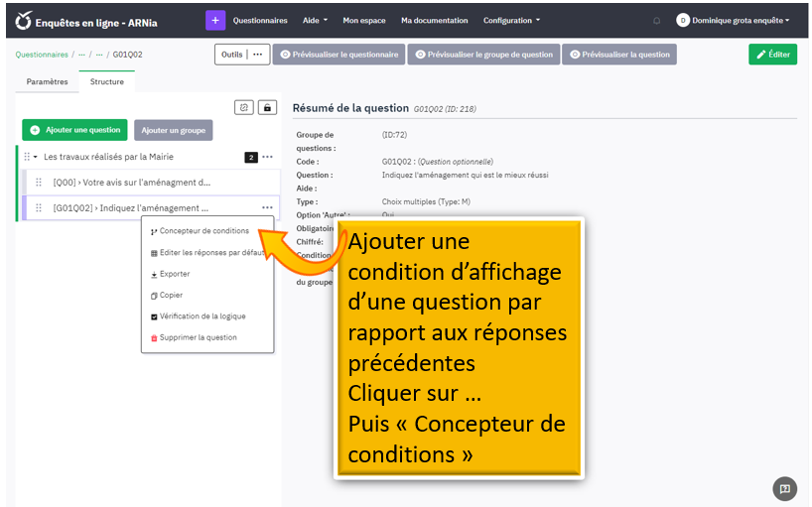The height and width of the screenshot is (507, 812).
Task: Click the refresh icon beside the lock
Action: [244, 107]
